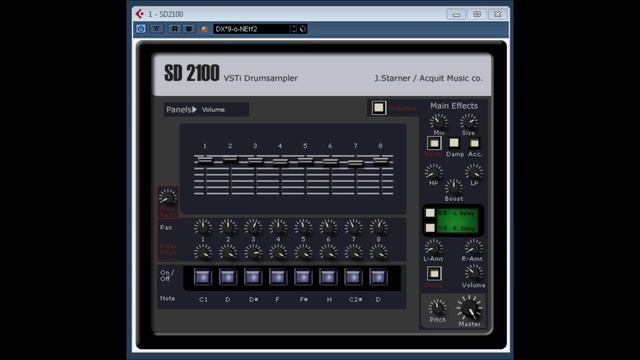Enable the Read automation R button
640x360 pixels.
point(175,29)
